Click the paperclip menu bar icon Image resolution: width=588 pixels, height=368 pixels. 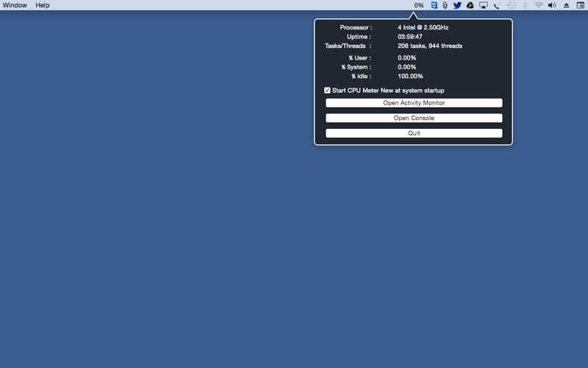[x=445, y=5]
